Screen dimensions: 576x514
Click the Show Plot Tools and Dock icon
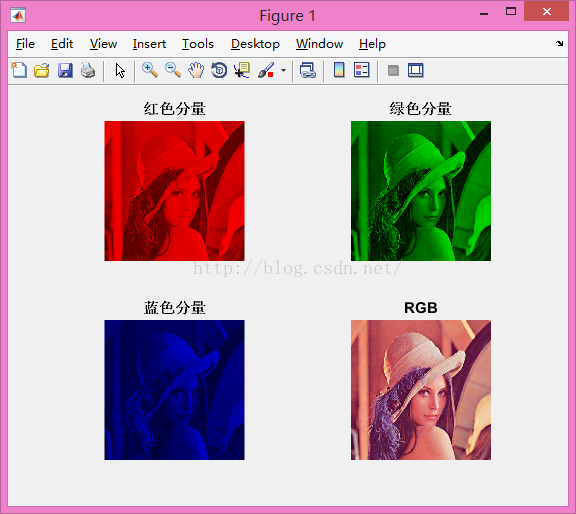pos(415,70)
